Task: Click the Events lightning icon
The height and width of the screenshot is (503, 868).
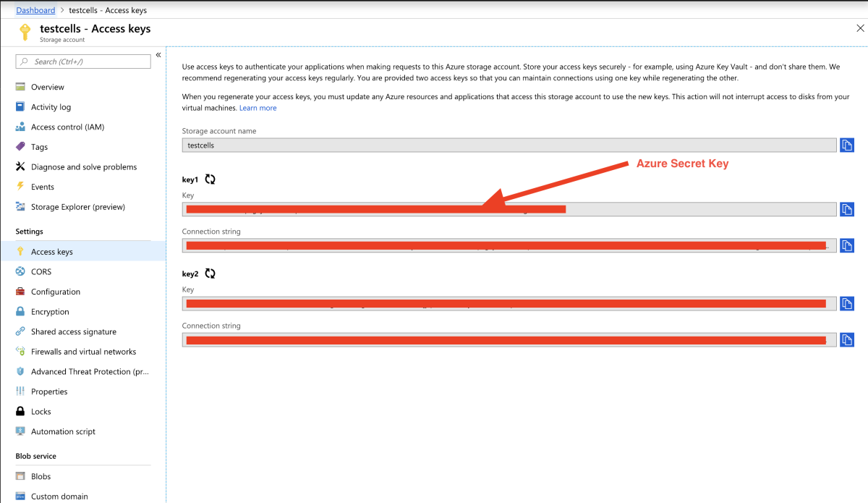Action: coord(20,187)
